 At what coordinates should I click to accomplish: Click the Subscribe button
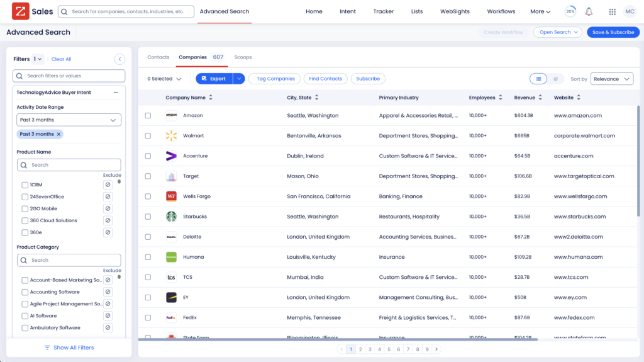(x=367, y=79)
